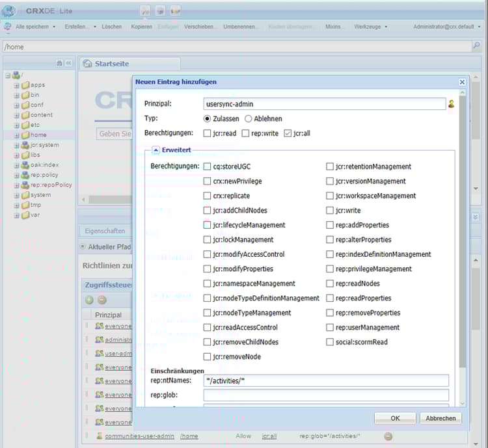Check the rep:userManagement privilege
This screenshot has width=488, height=448.
pyautogui.click(x=330, y=328)
